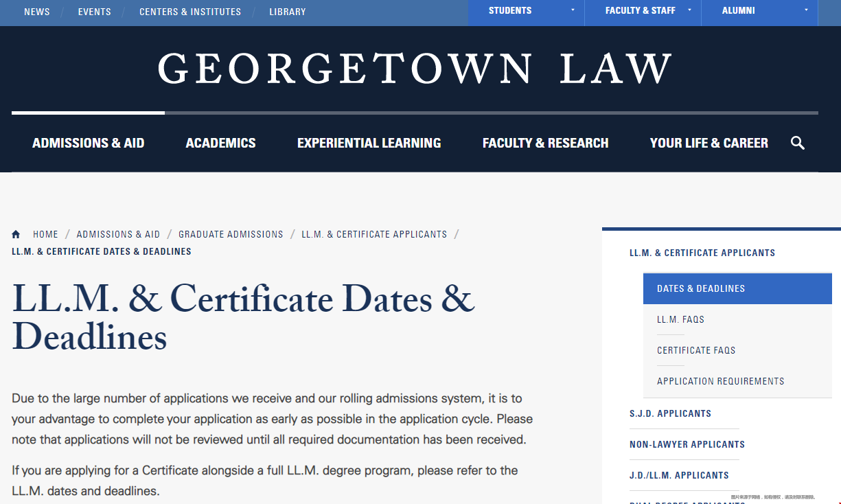Click the Faculty & Staff top menu label
This screenshot has height=504, width=841.
(641, 10)
